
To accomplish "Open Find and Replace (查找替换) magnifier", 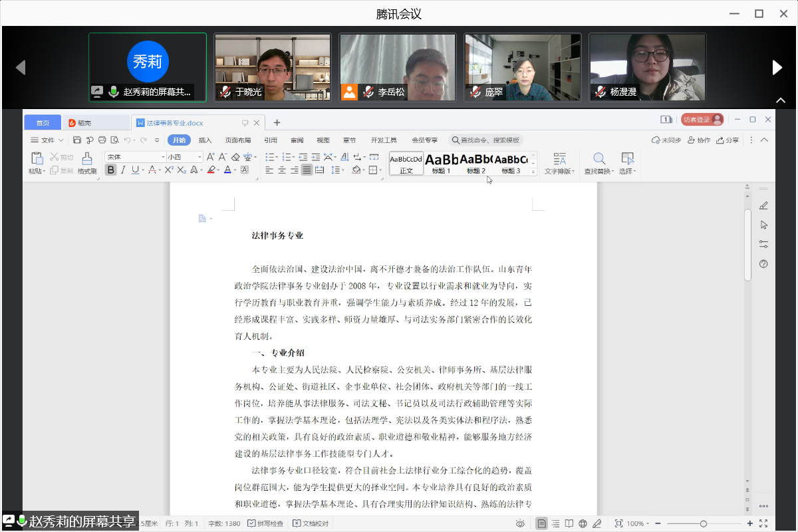I will tap(599, 159).
